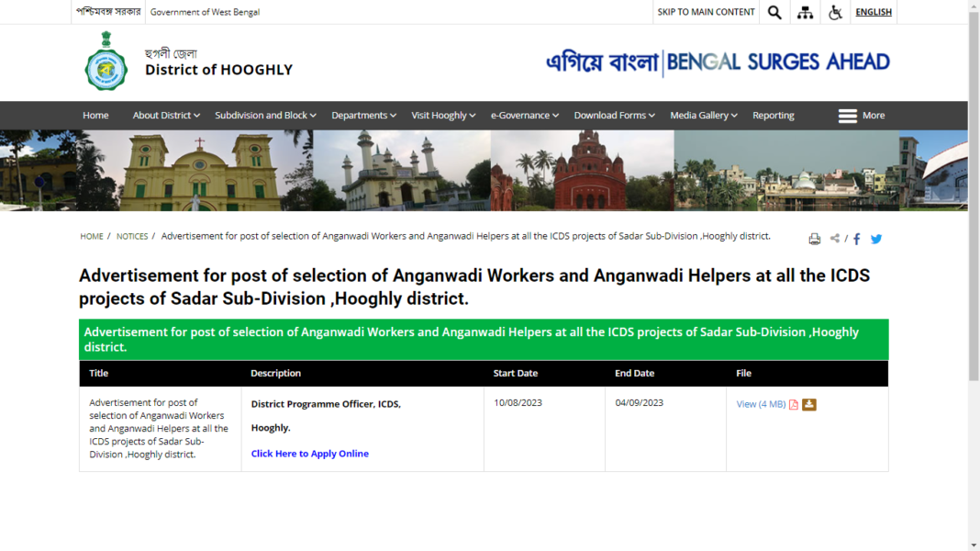Open the share icon next to the breadcrumb
Image resolution: width=980 pixels, height=551 pixels.
[835, 238]
